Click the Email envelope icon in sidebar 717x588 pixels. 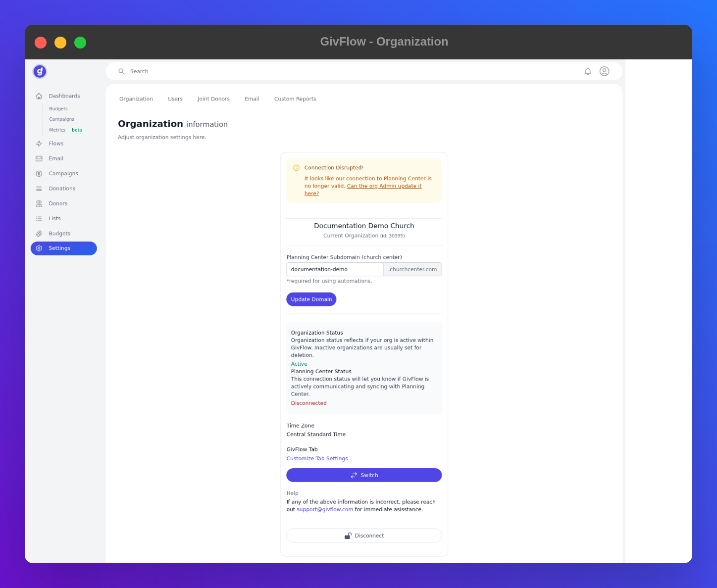click(x=39, y=159)
